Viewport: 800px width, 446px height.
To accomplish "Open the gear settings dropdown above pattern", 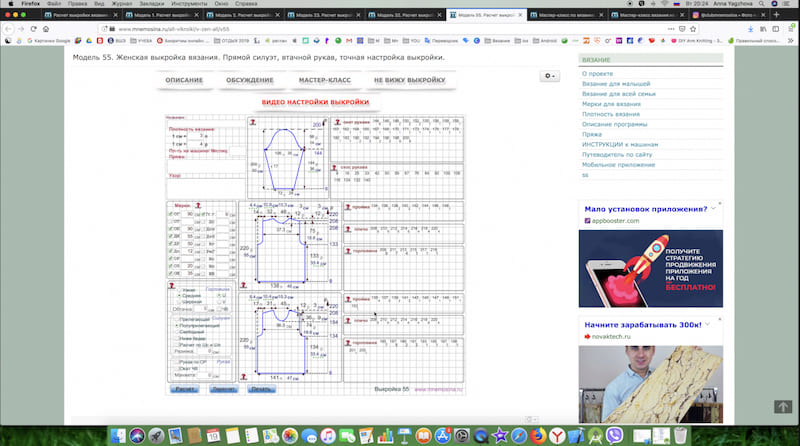I will [549, 76].
